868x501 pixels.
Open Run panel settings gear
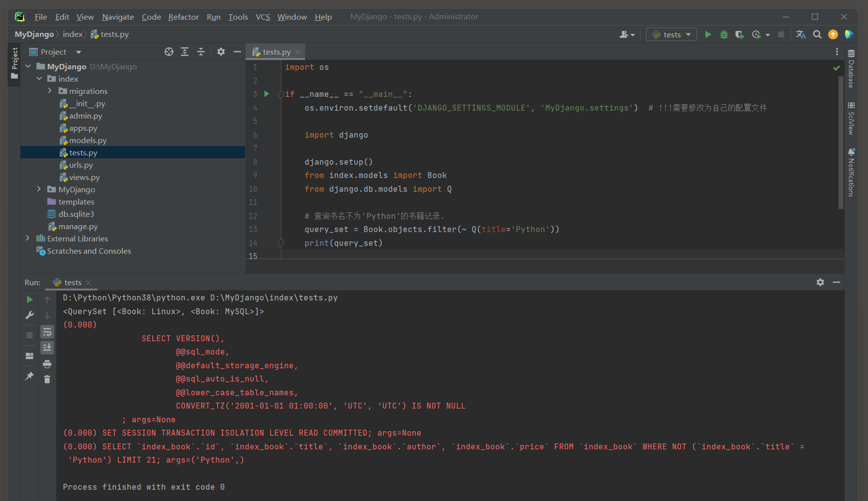pos(820,282)
